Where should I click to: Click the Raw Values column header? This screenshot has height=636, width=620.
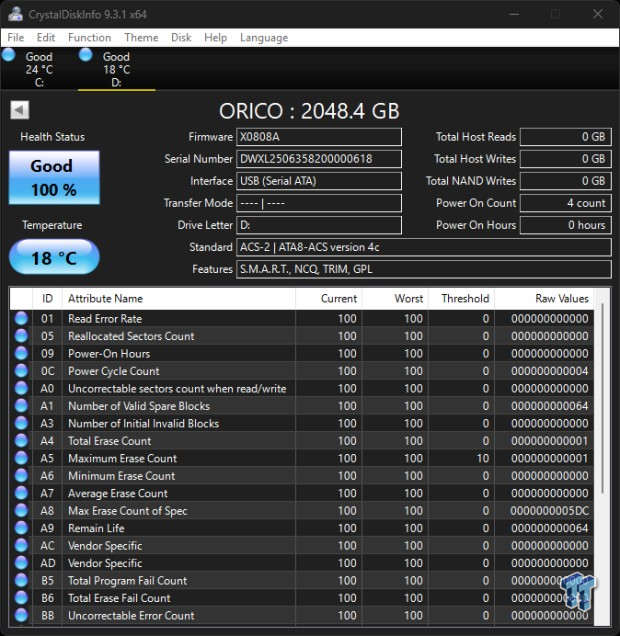(544, 299)
